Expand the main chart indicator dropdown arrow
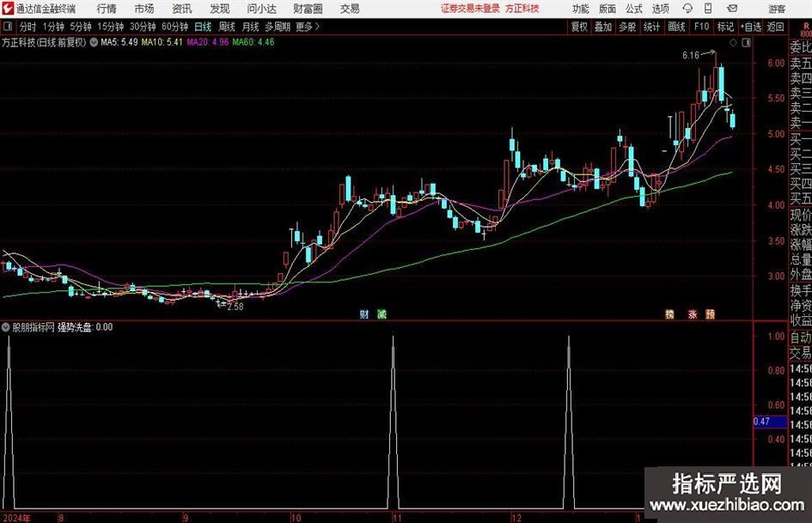The height and width of the screenshot is (523, 812). coord(94,42)
